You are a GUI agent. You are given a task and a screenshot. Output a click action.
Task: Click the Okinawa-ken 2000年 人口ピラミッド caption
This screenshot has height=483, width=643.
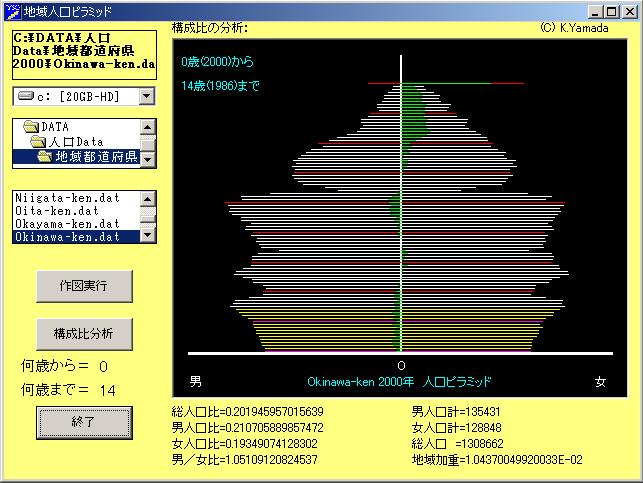coord(399,382)
